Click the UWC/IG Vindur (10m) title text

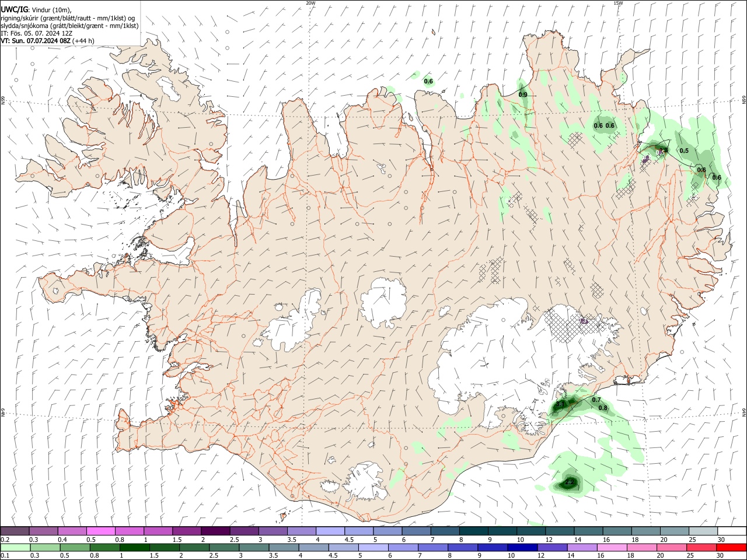(x=36, y=9)
